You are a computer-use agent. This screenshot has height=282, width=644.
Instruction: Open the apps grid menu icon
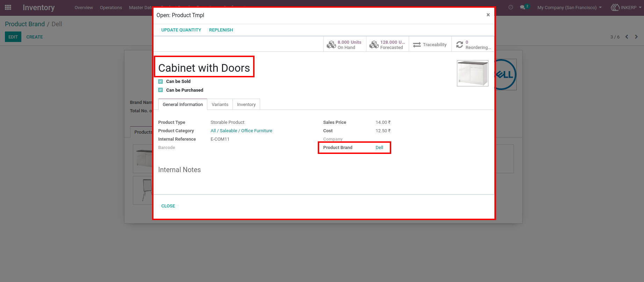tap(8, 7)
